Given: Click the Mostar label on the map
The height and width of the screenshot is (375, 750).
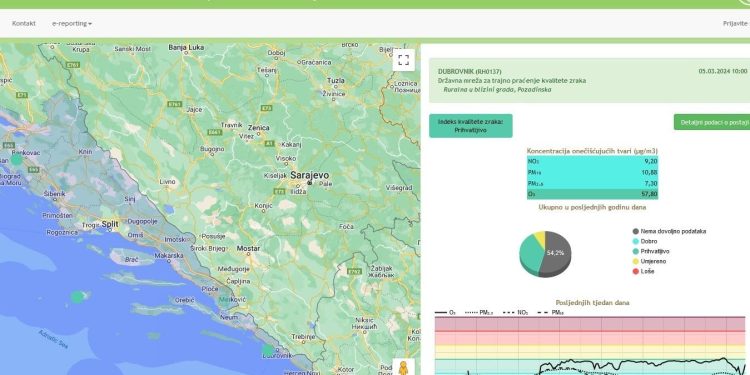Looking at the screenshot, I should 249,248.
